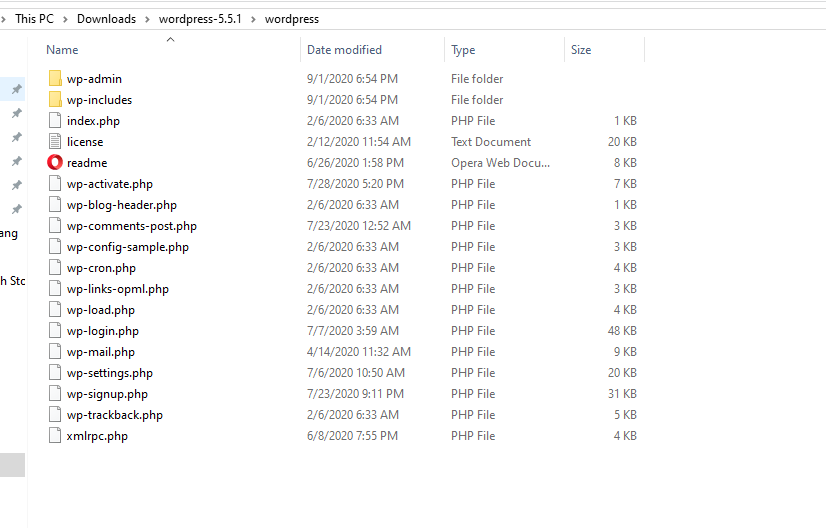Select wp-links-opml.php file name
The width and height of the screenshot is (826, 528).
pyautogui.click(x=117, y=289)
